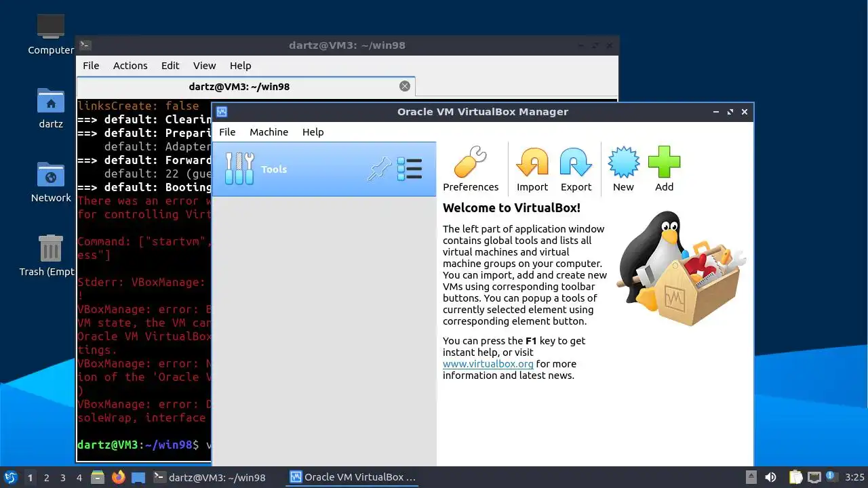The image size is (868, 488).
Task: Maximize the VirtualBox Manager window
Action: (x=730, y=112)
